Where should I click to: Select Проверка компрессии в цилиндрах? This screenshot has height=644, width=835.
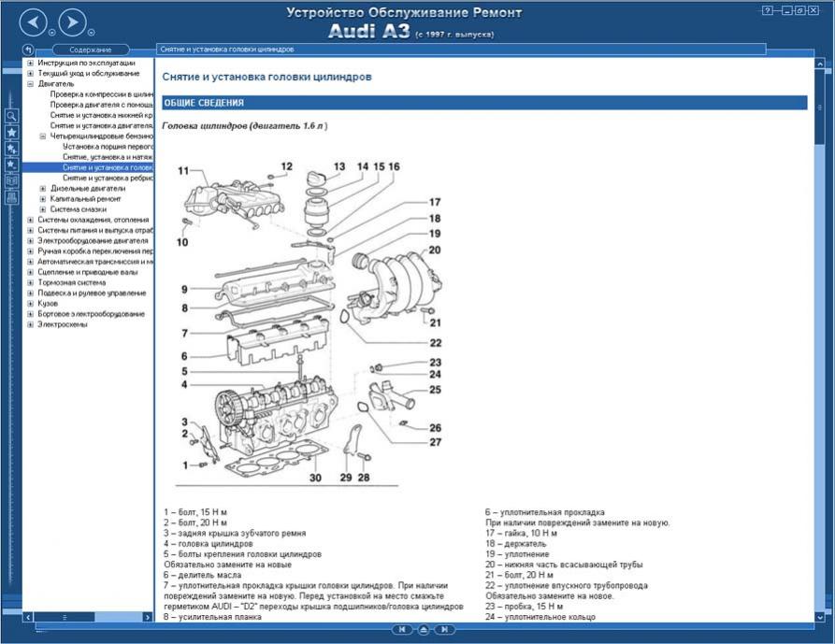(102, 94)
